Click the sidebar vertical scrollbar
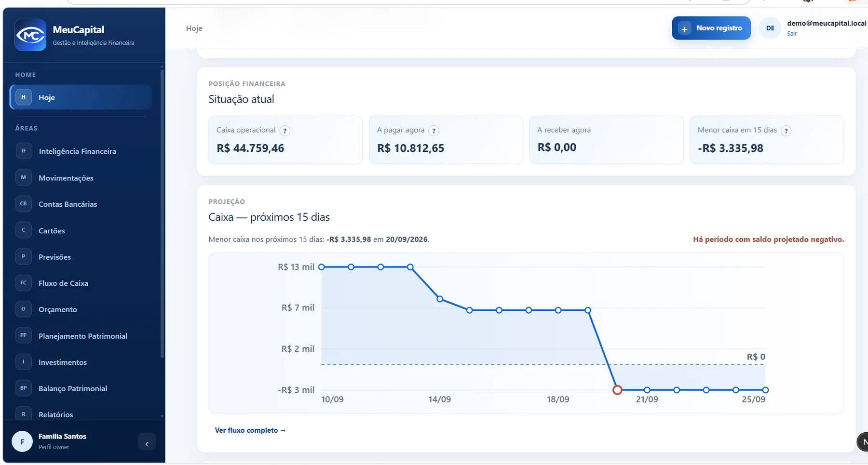Image resolution: width=868 pixels, height=465 pixels. [x=162, y=214]
